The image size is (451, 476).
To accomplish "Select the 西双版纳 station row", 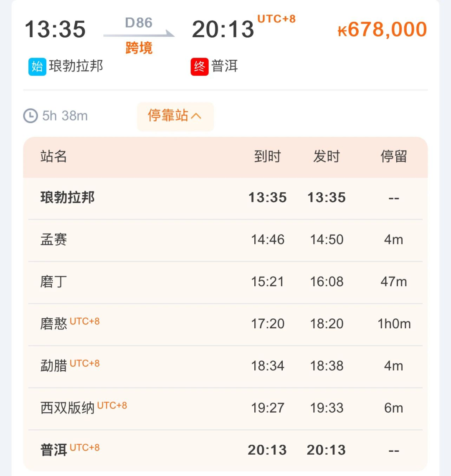I will coord(225,408).
